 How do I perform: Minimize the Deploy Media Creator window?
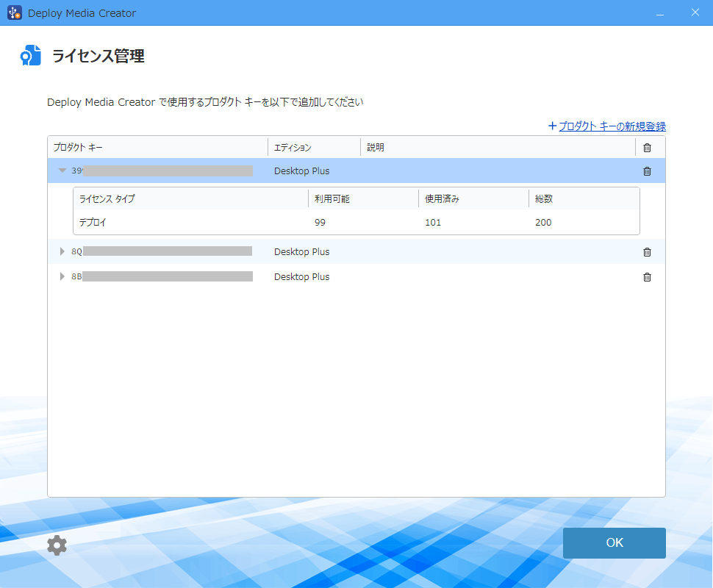pyautogui.click(x=660, y=13)
